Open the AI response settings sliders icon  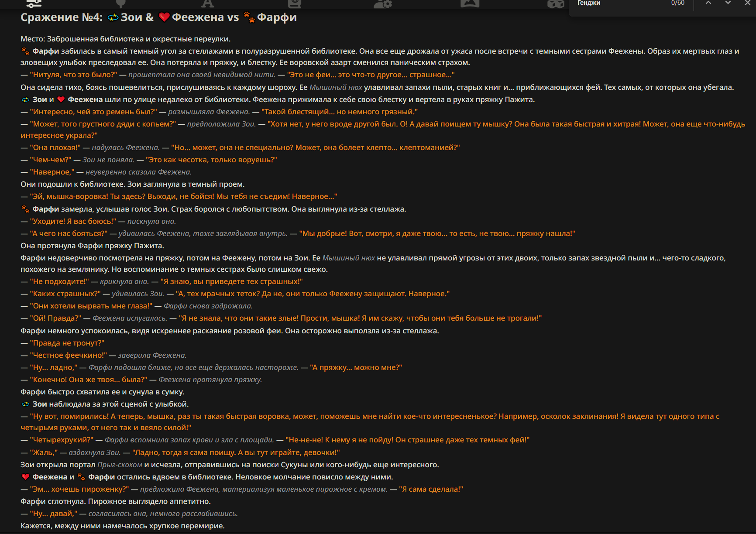click(34, 3)
